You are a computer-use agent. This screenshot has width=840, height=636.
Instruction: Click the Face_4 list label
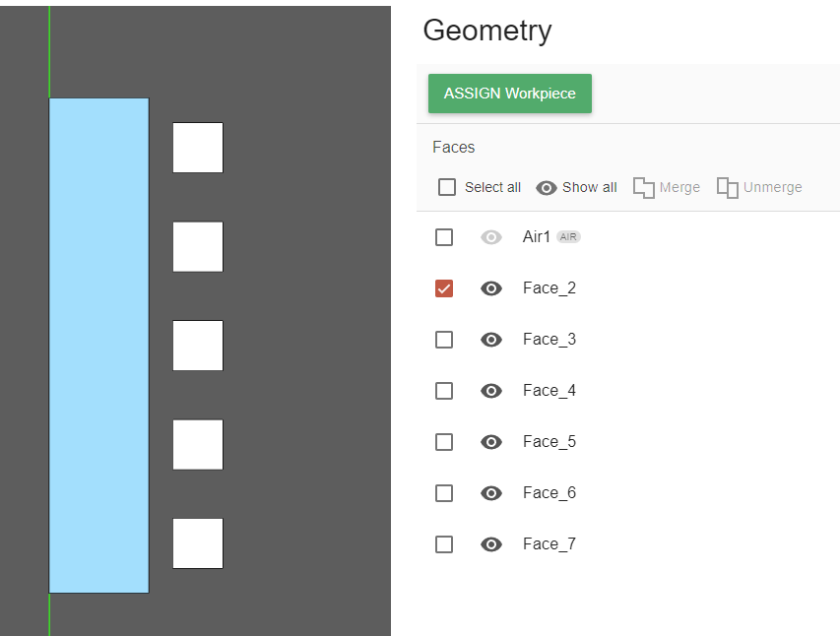tap(549, 391)
